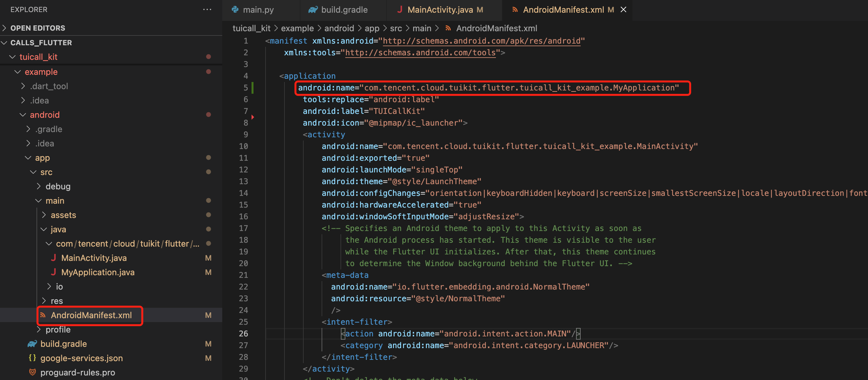Viewport: 868px width, 380px height.
Task: Click line number 26 in the gutter
Action: (243, 333)
